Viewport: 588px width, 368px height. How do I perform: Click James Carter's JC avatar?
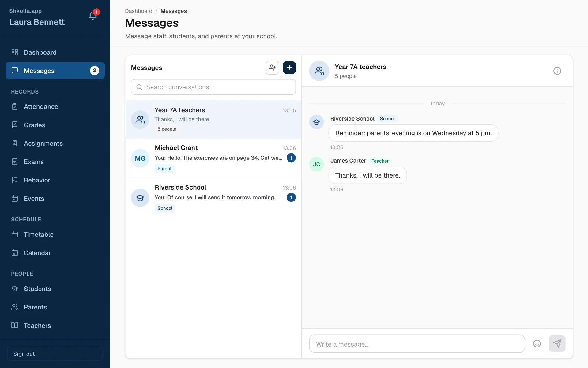click(x=316, y=164)
